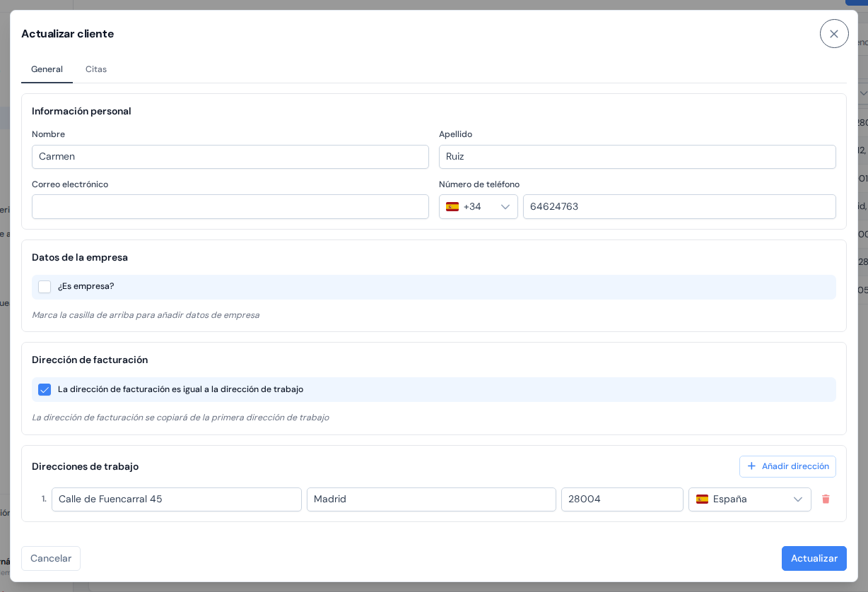Screen dimensions: 868x592
Task: Click the city field showing Madrid
Action: point(431,499)
